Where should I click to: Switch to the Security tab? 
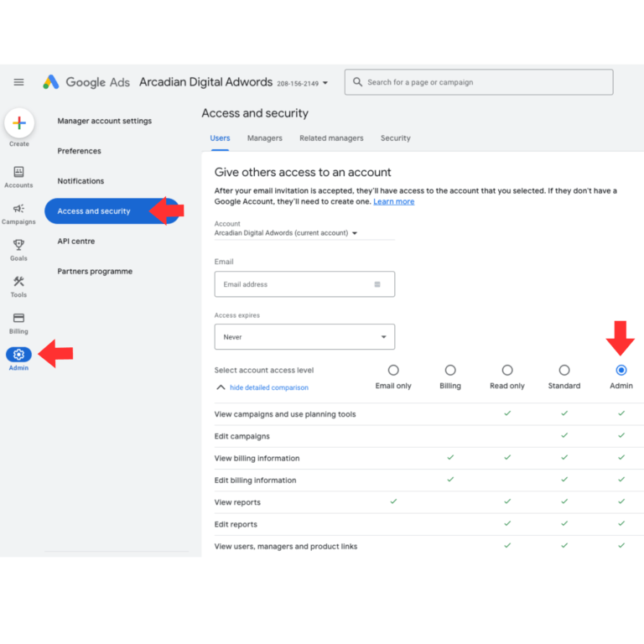[x=395, y=138]
